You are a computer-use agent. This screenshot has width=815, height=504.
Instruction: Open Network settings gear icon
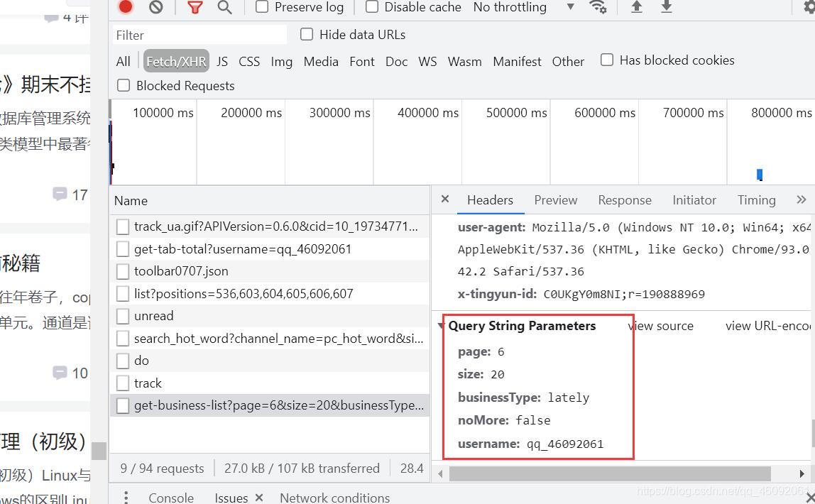point(809,7)
